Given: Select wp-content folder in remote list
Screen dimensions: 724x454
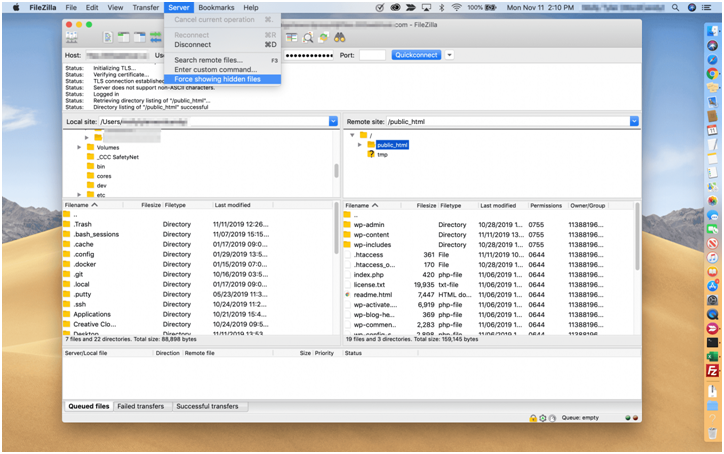Looking at the screenshot, I should pyautogui.click(x=373, y=235).
